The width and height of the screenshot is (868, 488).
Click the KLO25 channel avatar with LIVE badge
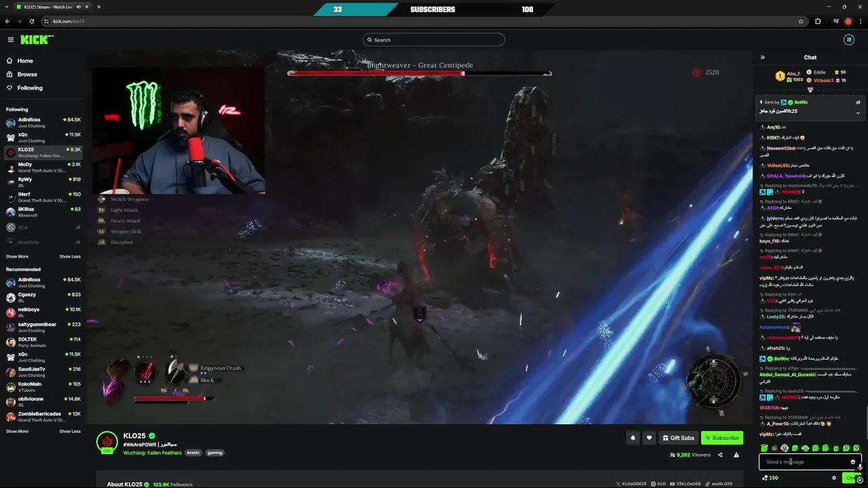(107, 443)
